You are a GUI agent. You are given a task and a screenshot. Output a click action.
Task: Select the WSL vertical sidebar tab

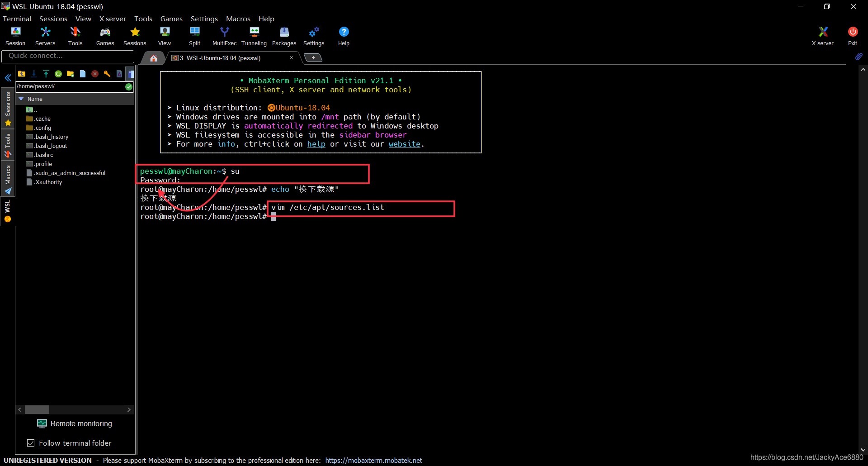coord(8,211)
